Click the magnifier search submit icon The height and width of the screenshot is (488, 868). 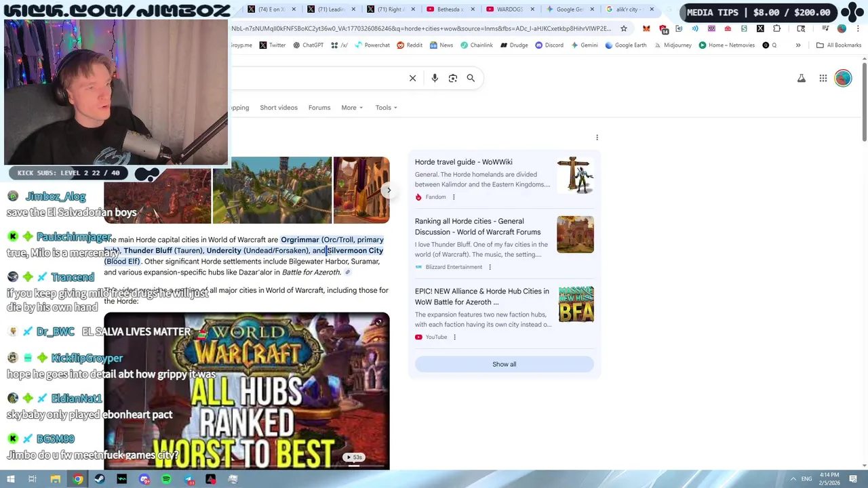tap(471, 78)
